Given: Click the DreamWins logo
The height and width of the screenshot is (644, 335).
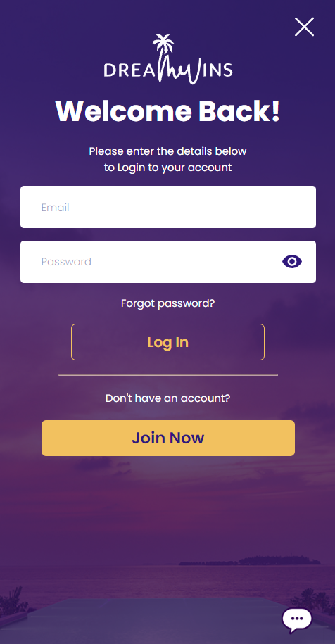Looking at the screenshot, I should point(168,60).
